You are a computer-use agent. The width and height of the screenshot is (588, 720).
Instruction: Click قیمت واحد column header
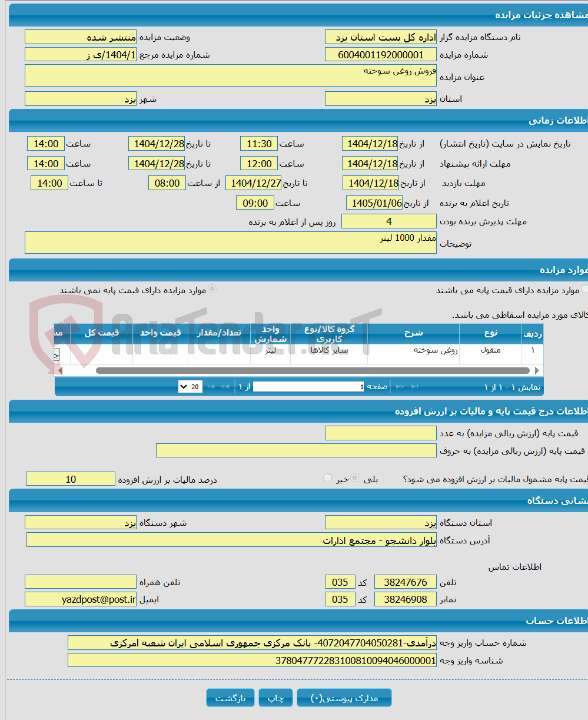click(160, 333)
